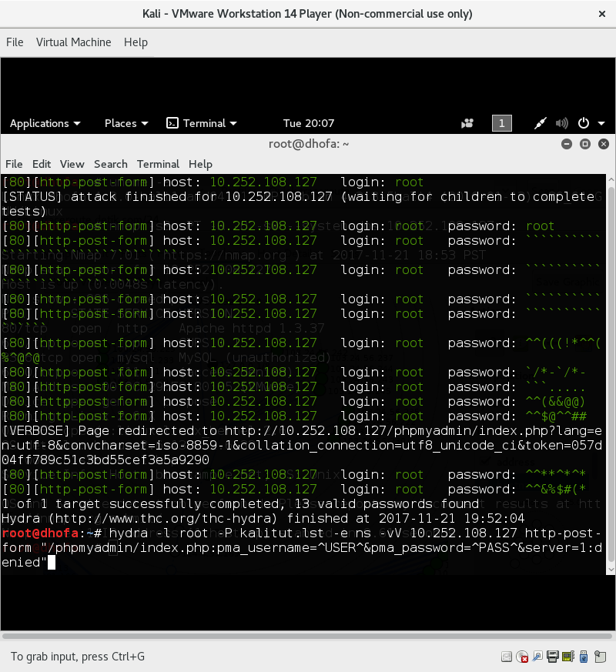616x672 pixels.
Task: Click the Kali - VMware Workstation 14 Player title
Action: [307, 14]
